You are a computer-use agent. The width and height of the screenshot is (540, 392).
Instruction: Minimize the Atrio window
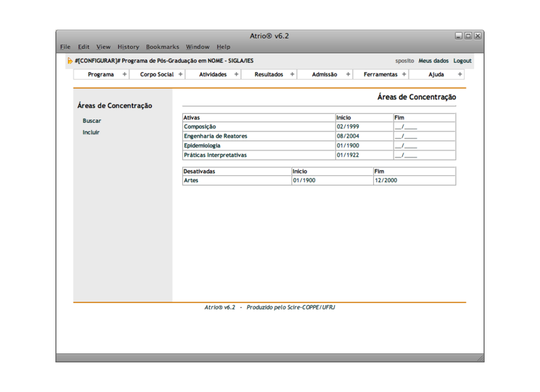tap(459, 36)
